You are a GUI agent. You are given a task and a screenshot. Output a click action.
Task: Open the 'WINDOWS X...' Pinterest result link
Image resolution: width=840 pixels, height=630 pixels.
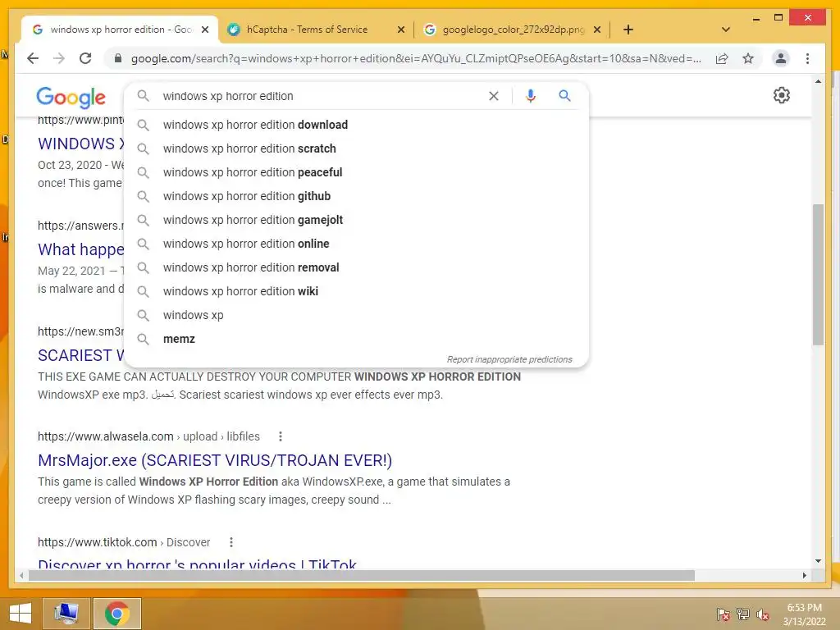[x=81, y=144]
